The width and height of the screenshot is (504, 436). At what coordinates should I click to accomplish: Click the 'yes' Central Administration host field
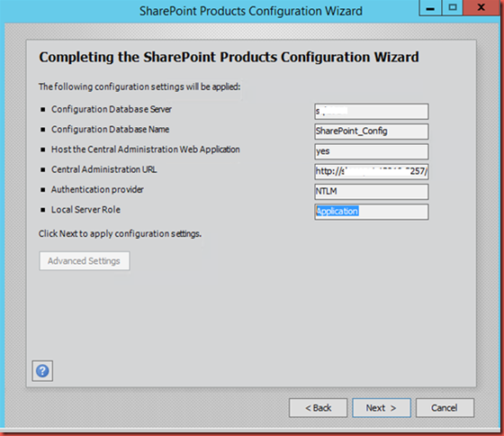tap(371, 151)
